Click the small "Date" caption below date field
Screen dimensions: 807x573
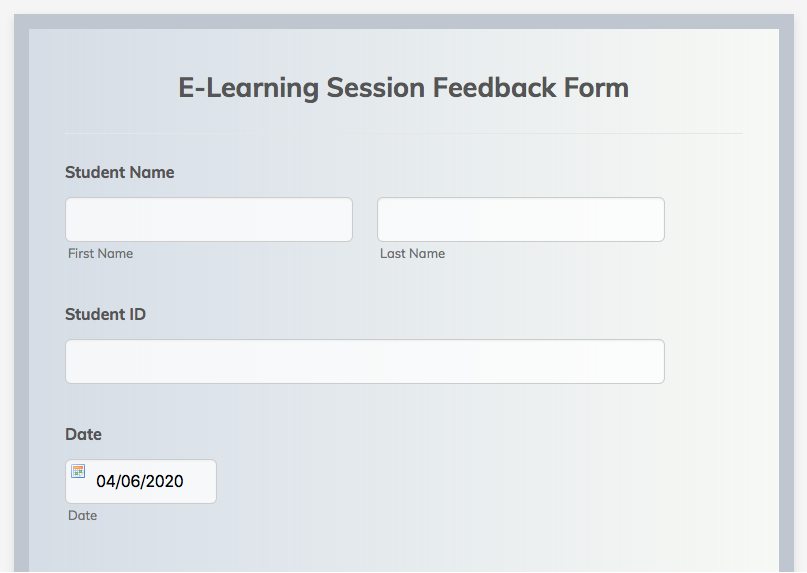pos(82,516)
